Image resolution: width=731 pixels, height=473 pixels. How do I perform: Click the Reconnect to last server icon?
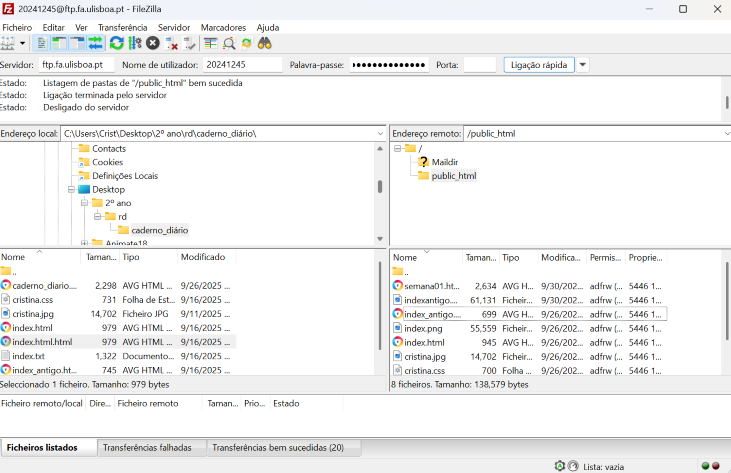[x=190, y=43]
